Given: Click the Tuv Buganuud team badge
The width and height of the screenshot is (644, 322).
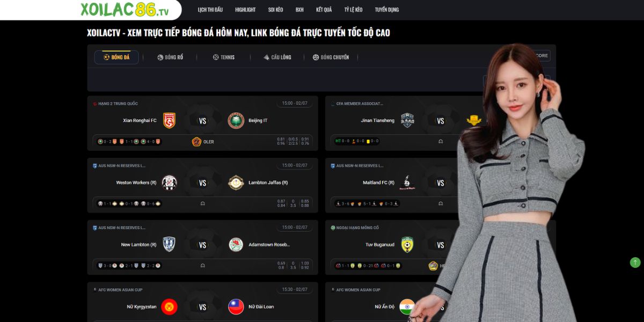Looking at the screenshot, I should pos(407,245).
